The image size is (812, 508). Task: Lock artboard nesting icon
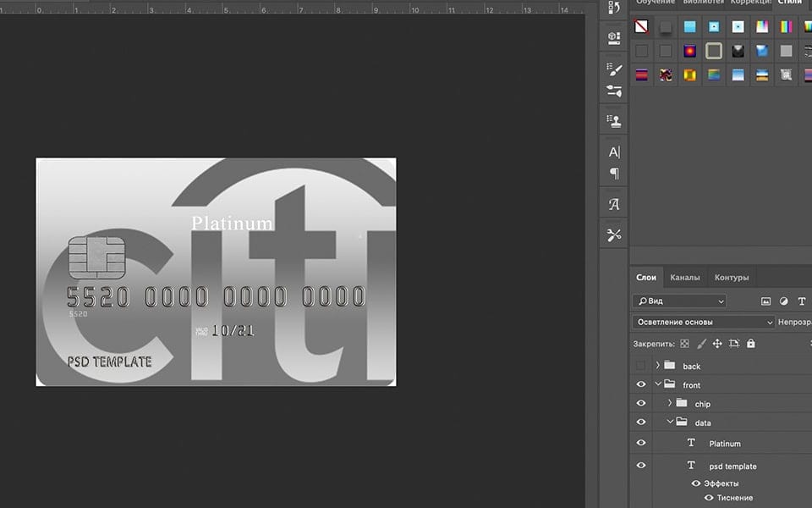[x=734, y=344]
